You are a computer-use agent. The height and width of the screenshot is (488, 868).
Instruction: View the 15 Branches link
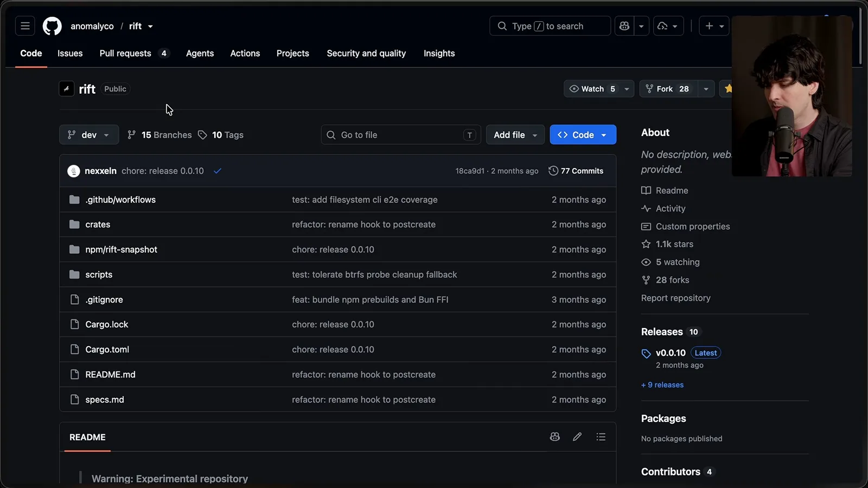pyautogui.click(x=159, y=135)
